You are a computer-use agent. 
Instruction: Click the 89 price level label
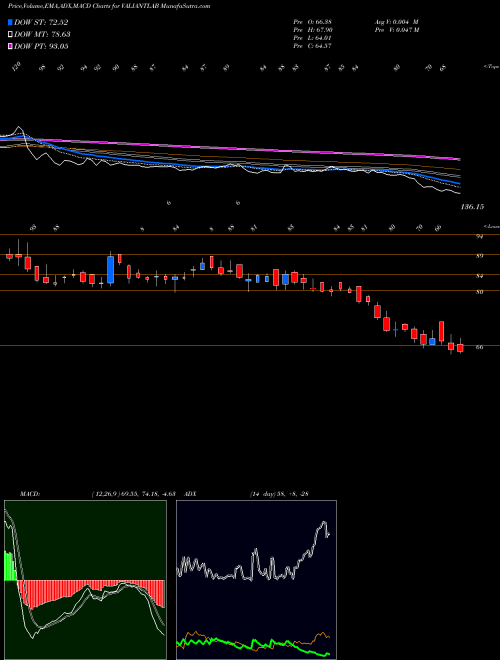(479, 255)
